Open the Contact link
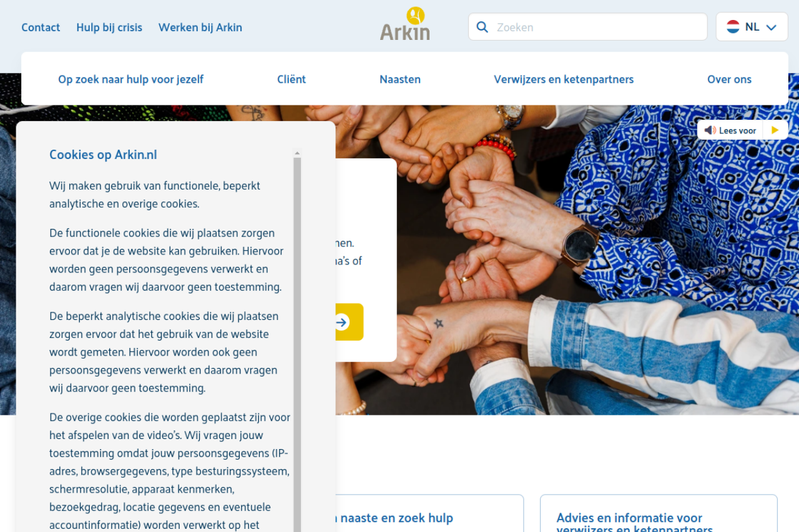Screen dimensions: 799x532 pyautogui.click(x=41, y=27)
